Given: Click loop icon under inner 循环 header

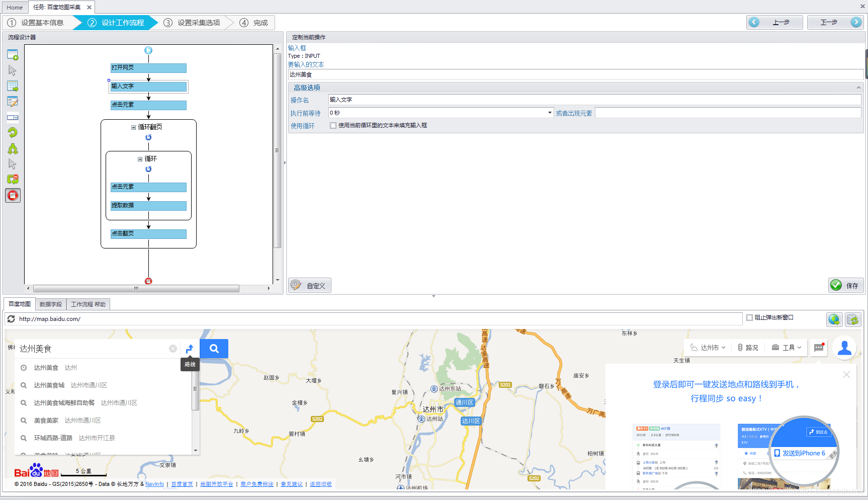Looking at the screenshot, I should point(148,169).
